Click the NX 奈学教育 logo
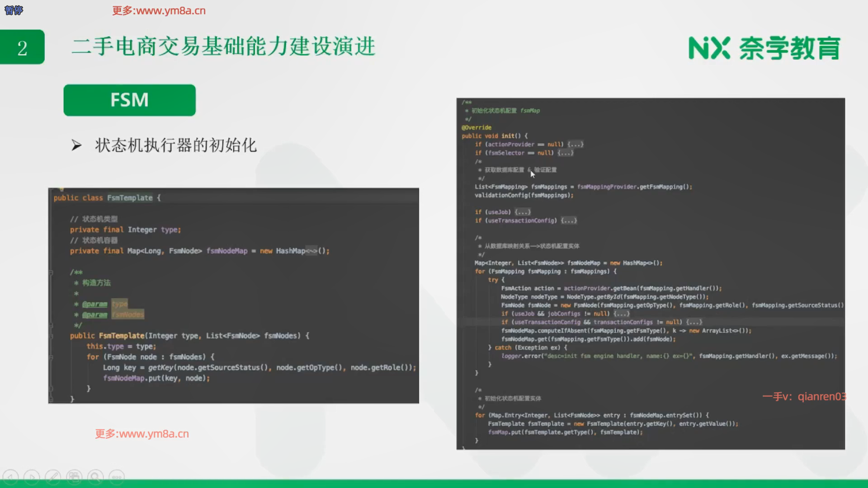 pyautogui.click(x=764, y=48)
